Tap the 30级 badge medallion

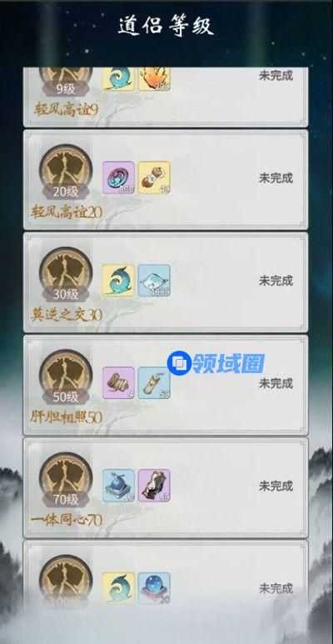click(x=66, y=275)
